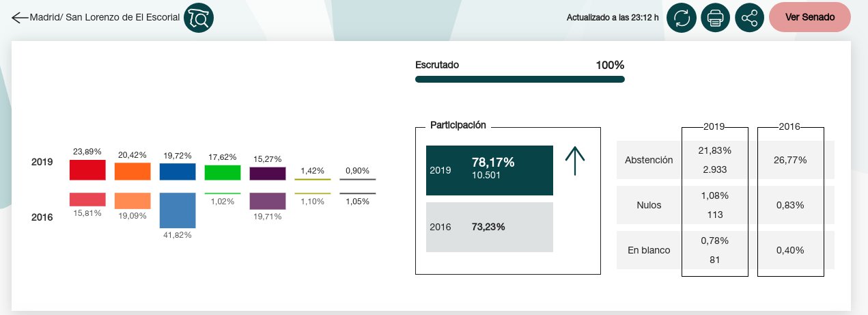Select the blue 41,82% bar of 2016
Image resolution: width=868 pixels, height=315 pixels.
[x=178, y=210]
